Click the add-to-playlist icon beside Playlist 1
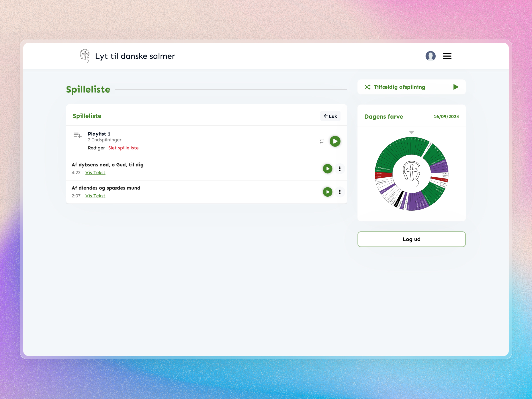The image size is (532, 399). [x=77, y=135]
